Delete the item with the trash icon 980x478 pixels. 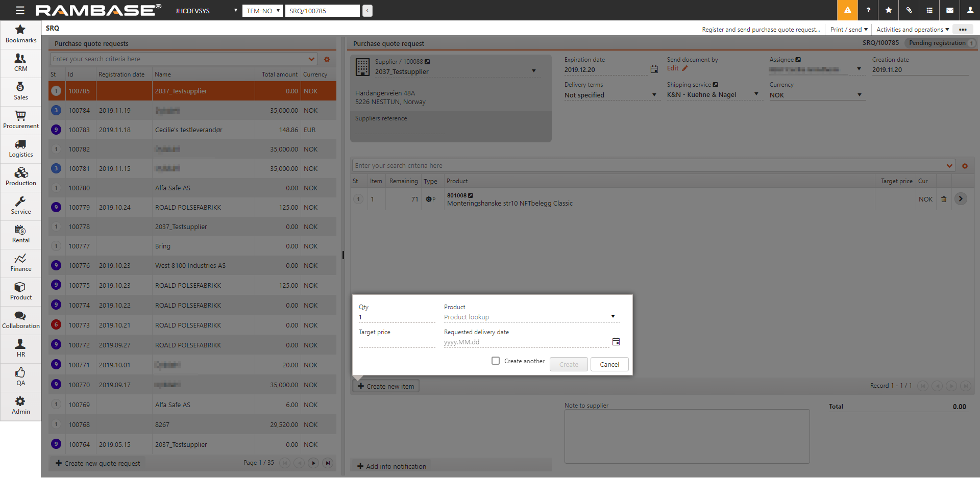tap(944, 199)
